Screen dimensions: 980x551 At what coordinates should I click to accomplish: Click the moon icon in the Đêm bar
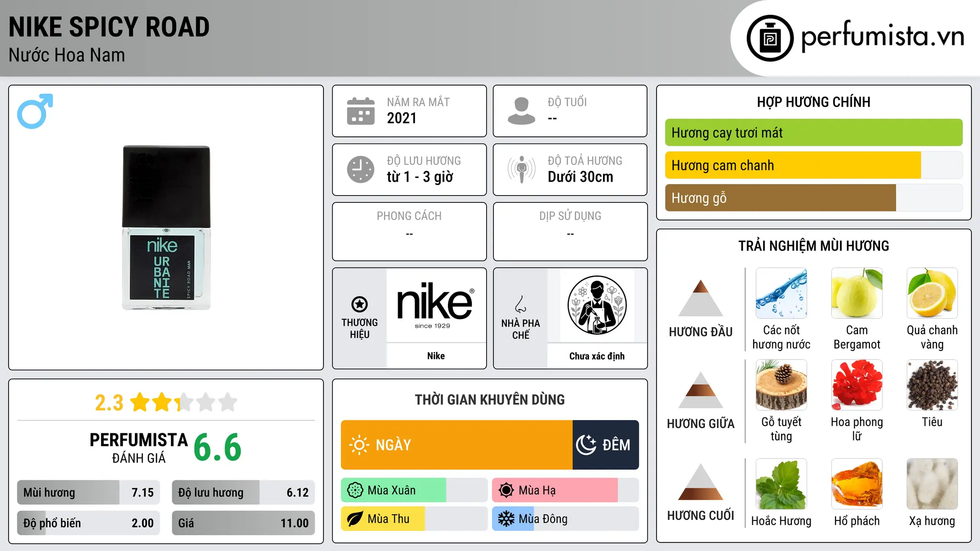(x=586, y=445)
